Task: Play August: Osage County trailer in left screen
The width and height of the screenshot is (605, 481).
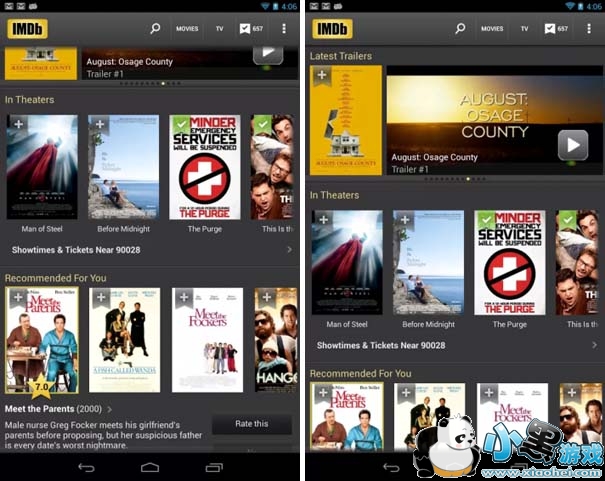Action: (268, 55)
